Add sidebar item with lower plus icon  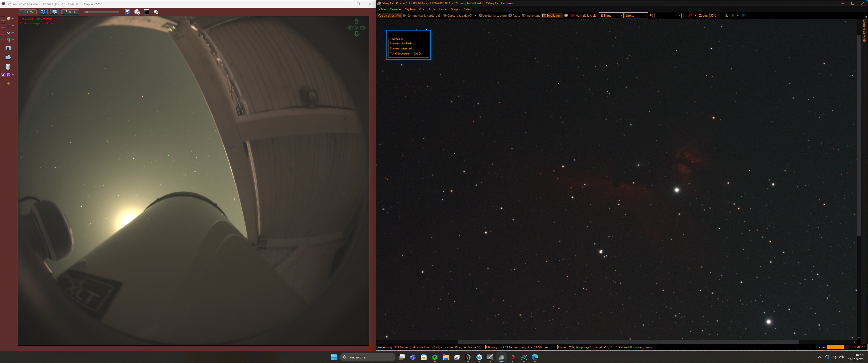(x=8, y=83)
